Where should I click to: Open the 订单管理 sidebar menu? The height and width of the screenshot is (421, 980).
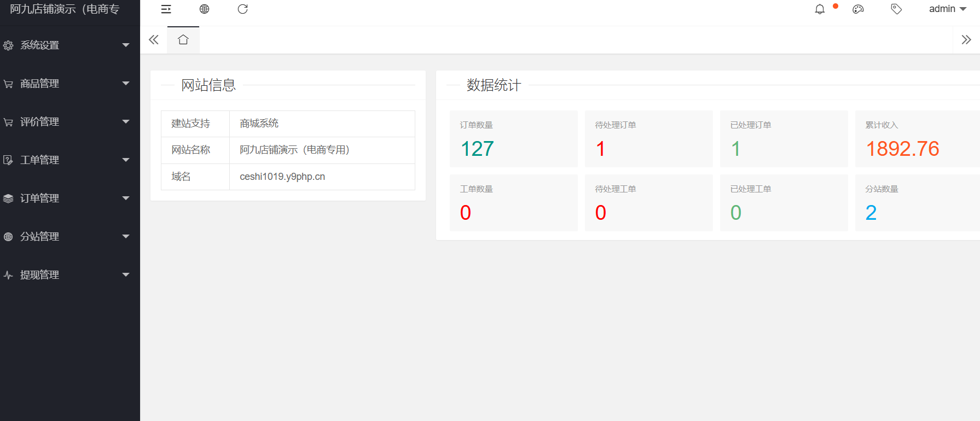tap(66, 198)
